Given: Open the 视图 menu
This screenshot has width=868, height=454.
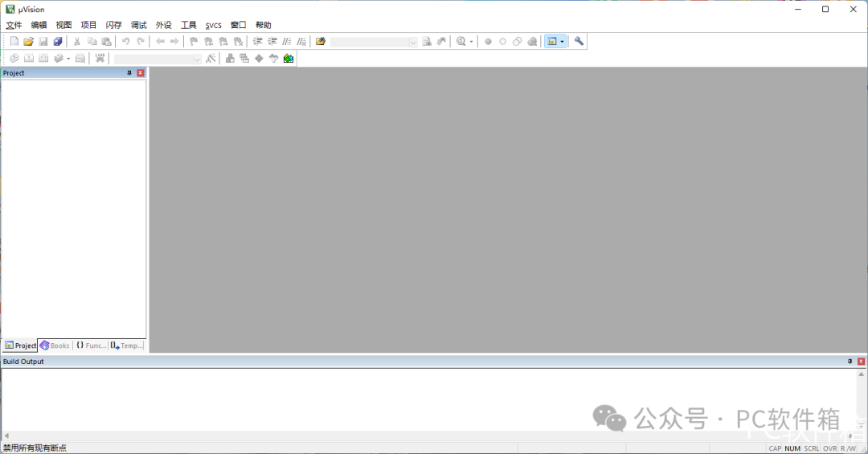Looking at the screenshot, I should click(63, 25).
